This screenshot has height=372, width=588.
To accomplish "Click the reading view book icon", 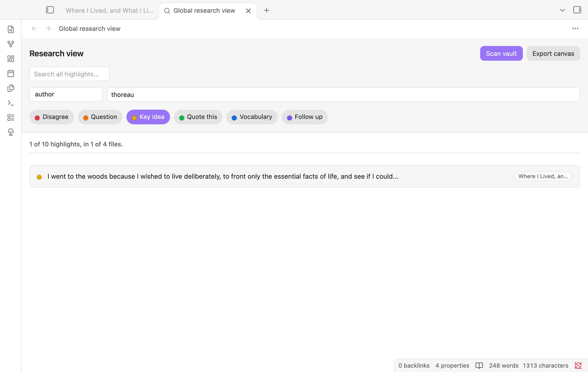I will [479, 365].
